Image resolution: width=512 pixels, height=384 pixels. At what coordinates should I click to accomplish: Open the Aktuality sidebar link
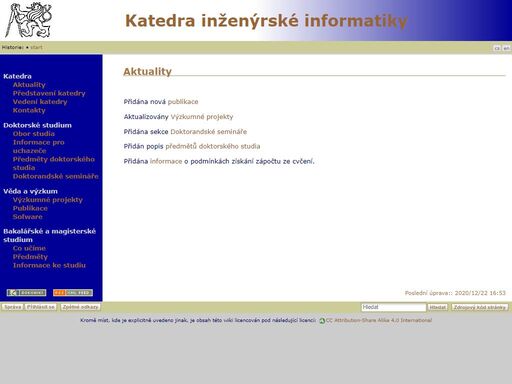[x=29, y=85]
